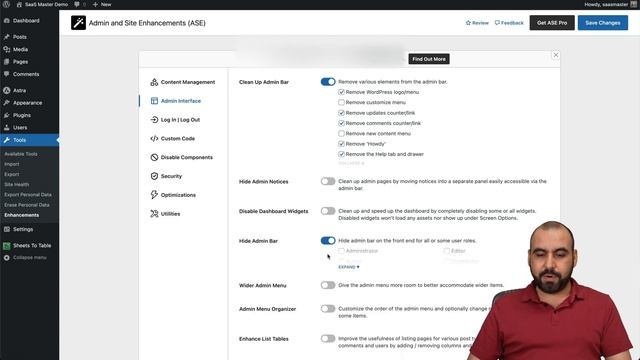Screen dimensions: 640x360
Task: Uncheck Remove WordPress logo/menu
Action: pos(341,92)
